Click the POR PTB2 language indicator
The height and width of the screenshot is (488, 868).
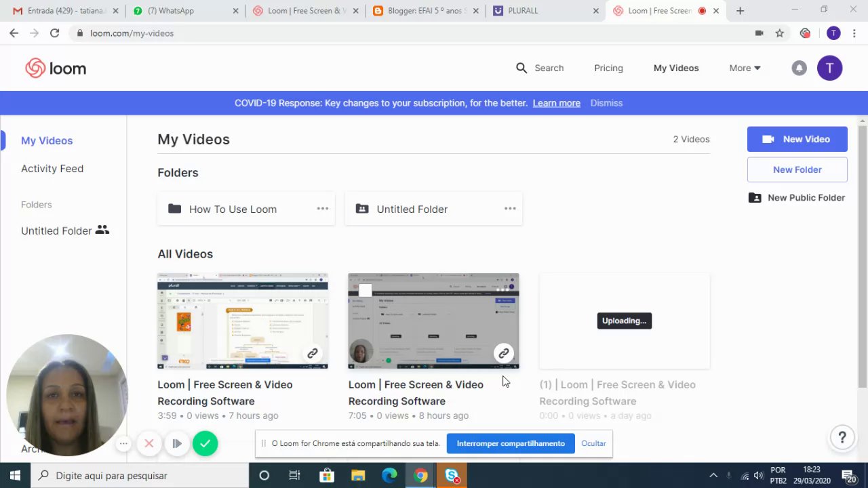[x=778, y=475]
